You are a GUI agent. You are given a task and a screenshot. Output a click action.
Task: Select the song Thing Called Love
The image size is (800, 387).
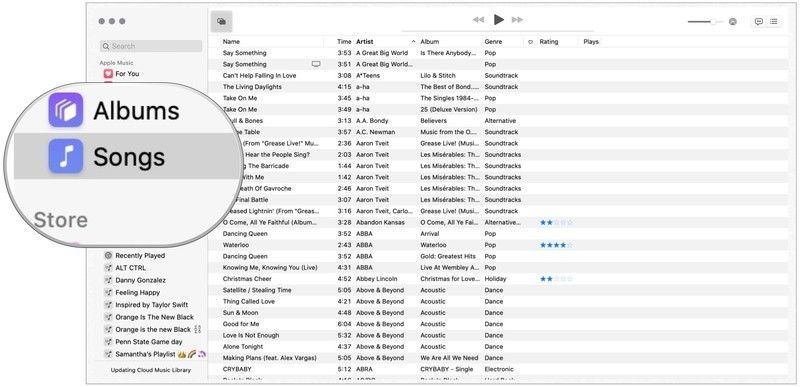248,301
